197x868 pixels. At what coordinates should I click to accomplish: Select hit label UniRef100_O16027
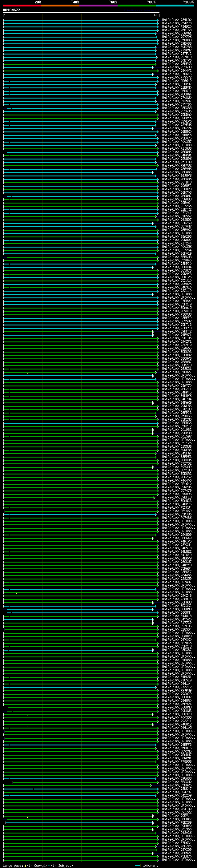[x=177, y=372]
